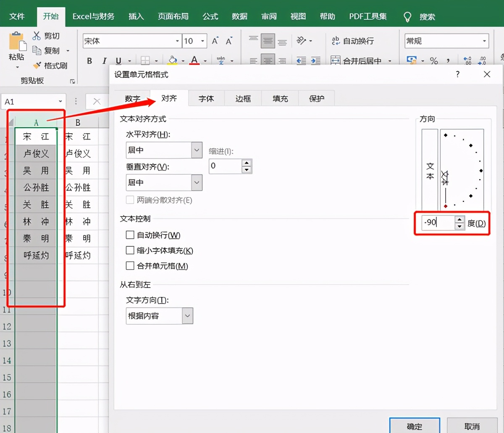Enable the 自动换行(W) checkbox

pyautogui.click(x=130, y=235)
